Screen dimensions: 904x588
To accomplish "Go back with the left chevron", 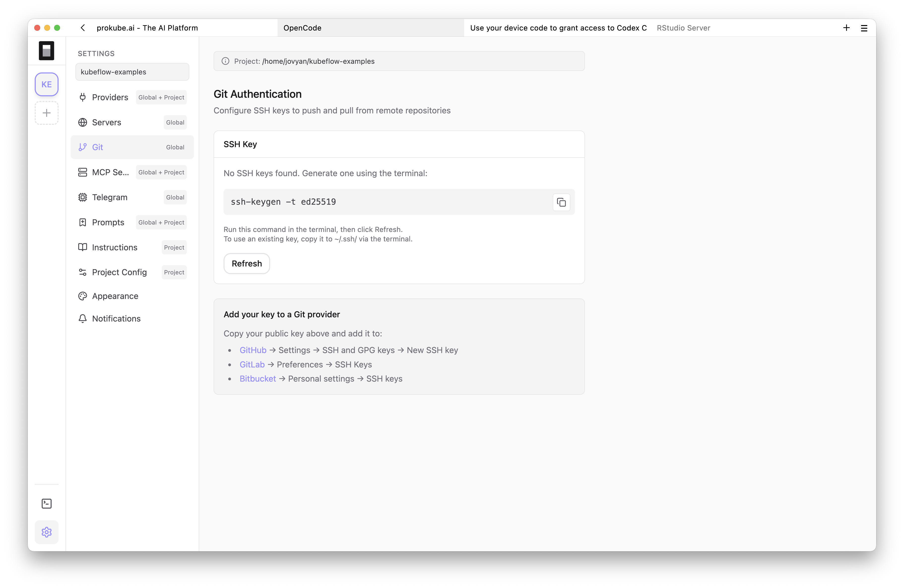I will tap(83, 28).
